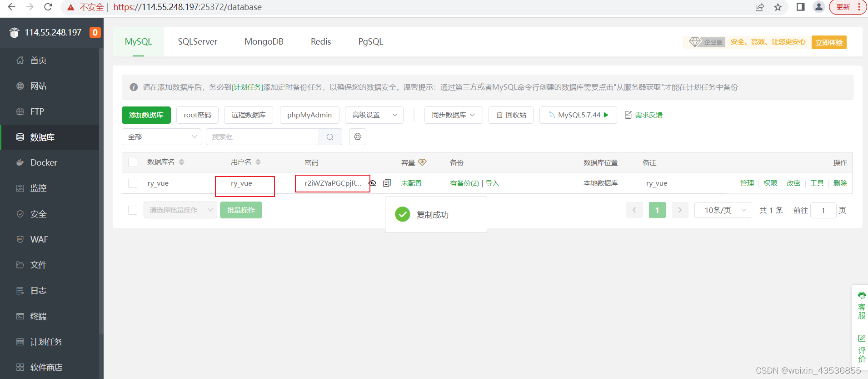Switch to the MySQL tab
868x379 pixels.
pos(138,41)
